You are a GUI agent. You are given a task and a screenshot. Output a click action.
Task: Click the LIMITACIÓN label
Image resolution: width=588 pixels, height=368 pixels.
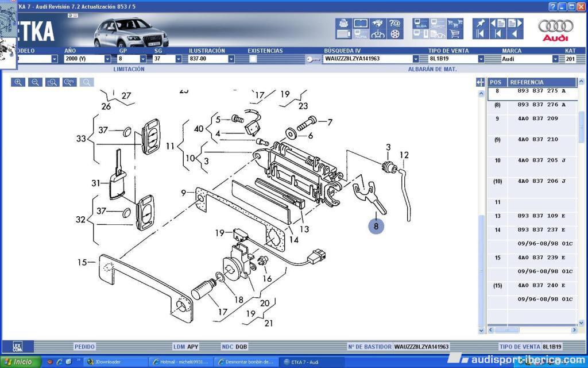129,69
